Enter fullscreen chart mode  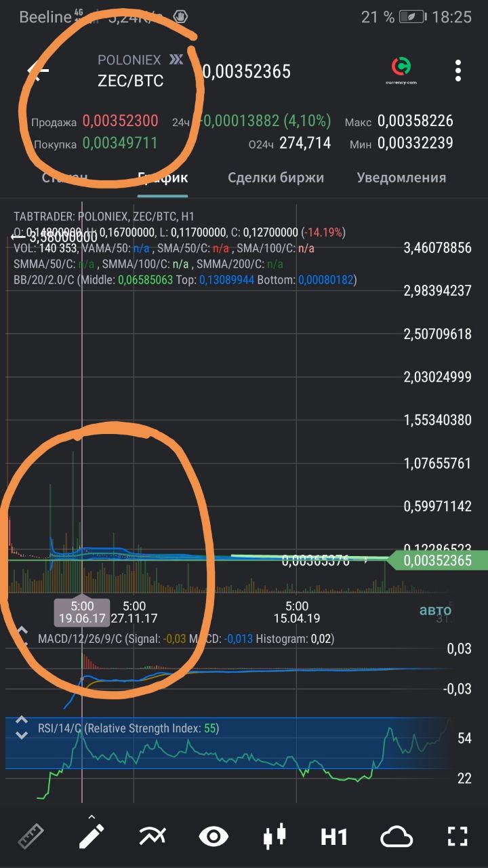(458, 837)
